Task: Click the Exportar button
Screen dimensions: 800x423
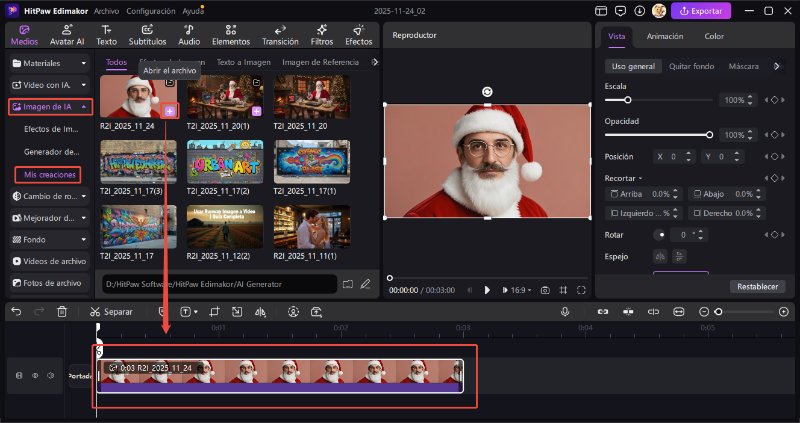Action: click(701, 11)
